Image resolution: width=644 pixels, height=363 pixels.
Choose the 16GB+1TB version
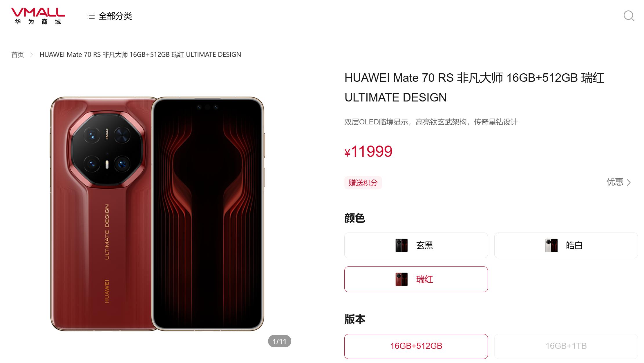(566, 346)
